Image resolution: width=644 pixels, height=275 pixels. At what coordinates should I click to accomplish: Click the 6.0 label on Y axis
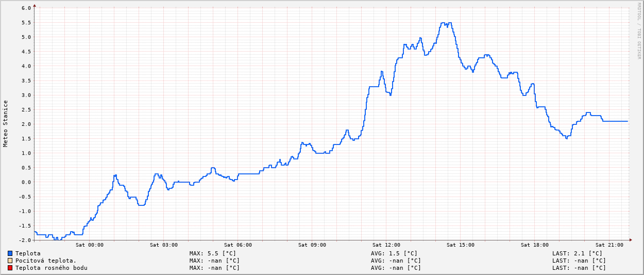(27, 8)
